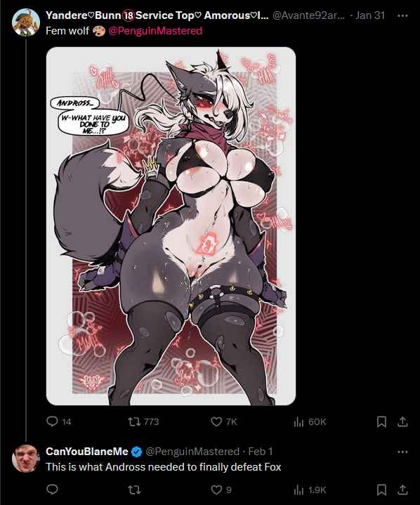The height and width of the screenshot is (505, 420).
Task: Share CanYouBlaneMe's reply
Action: click(402, 490)
